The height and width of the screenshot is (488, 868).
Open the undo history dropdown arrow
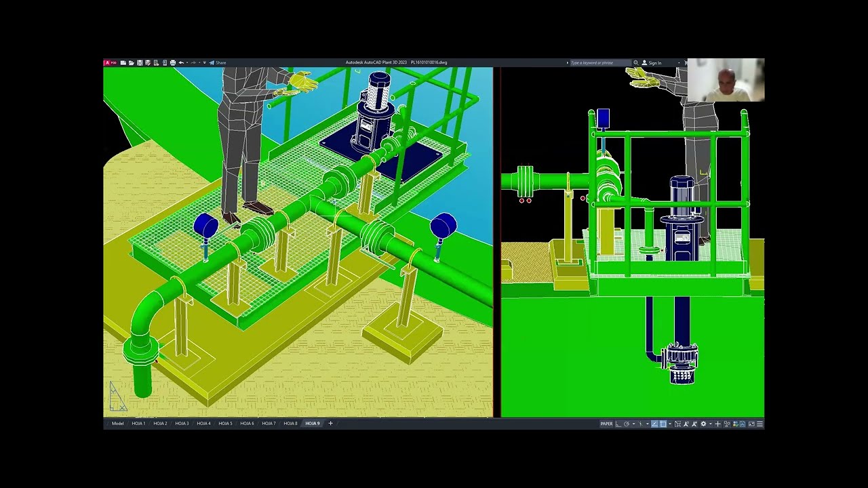click(x=187, y=62)
